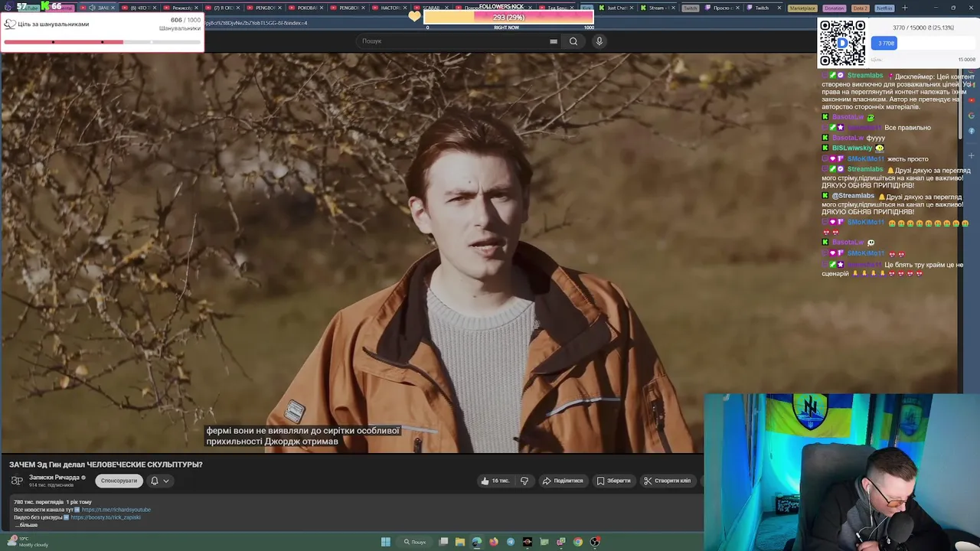Dislike the video with thumbs-down icon
980x551 pixels.
point(524,481)
